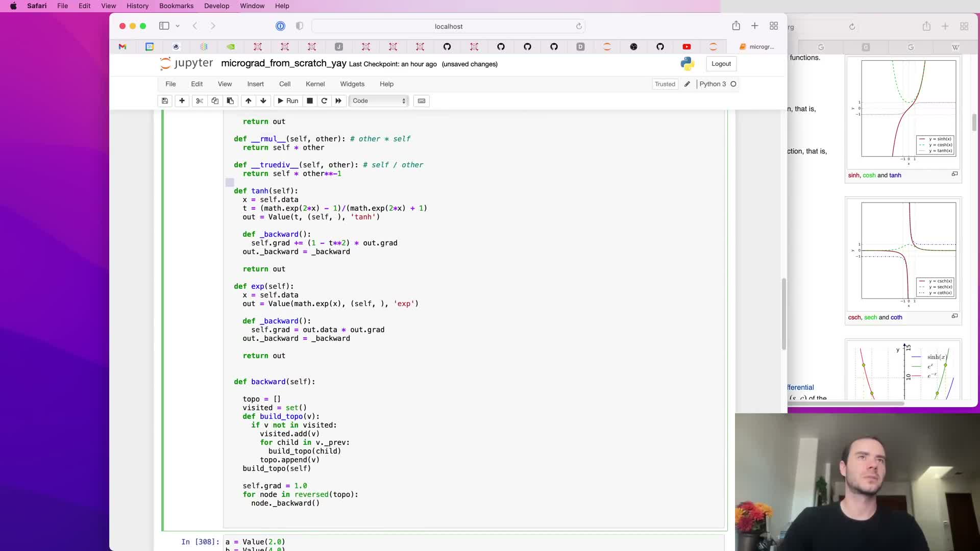This screenshot has height=551, width=980.
Task: Open the Widgets menu
Action: (x=352, y=84)
